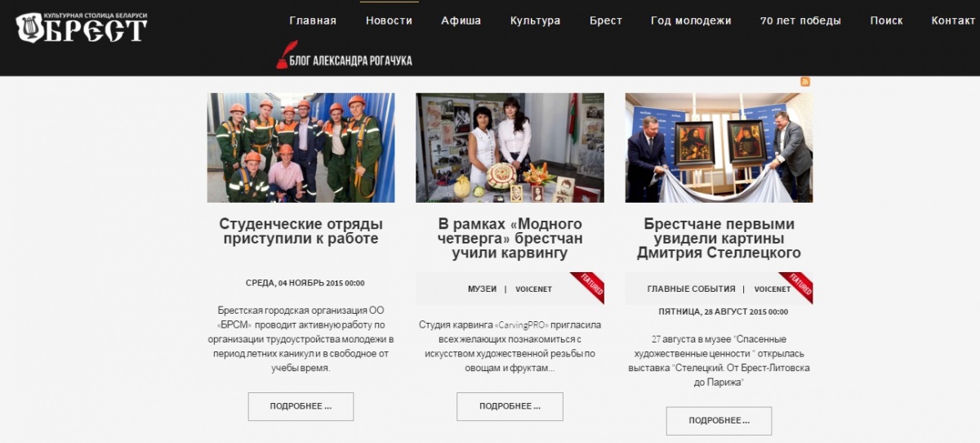Open the paintings unveiling photo
Screen dimensions: 980x443
(x=719, y=148)
